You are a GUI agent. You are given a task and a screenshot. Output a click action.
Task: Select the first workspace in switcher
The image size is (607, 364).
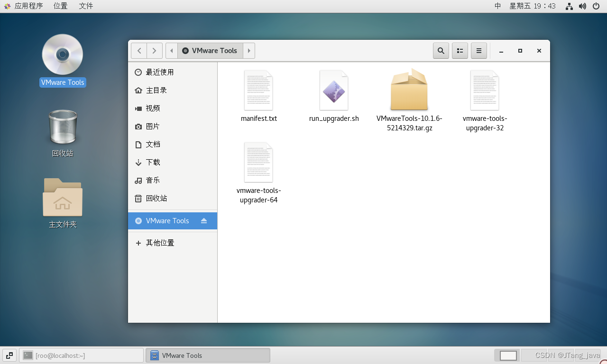pyautogui.click(x=508, y=355)
